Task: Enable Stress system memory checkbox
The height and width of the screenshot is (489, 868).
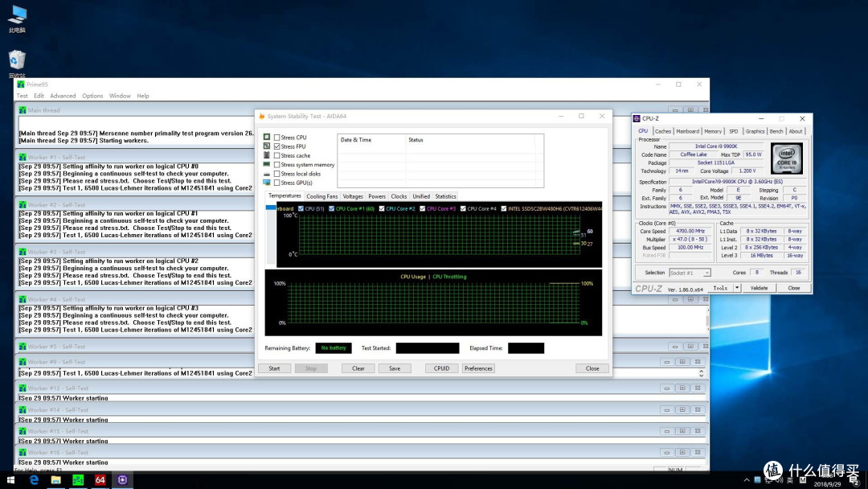Action: 276,165
